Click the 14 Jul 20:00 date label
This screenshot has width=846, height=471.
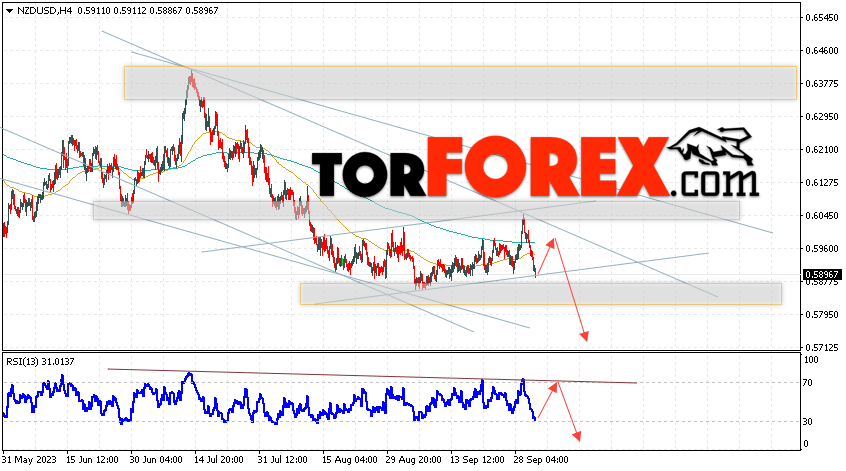point(219,460)
